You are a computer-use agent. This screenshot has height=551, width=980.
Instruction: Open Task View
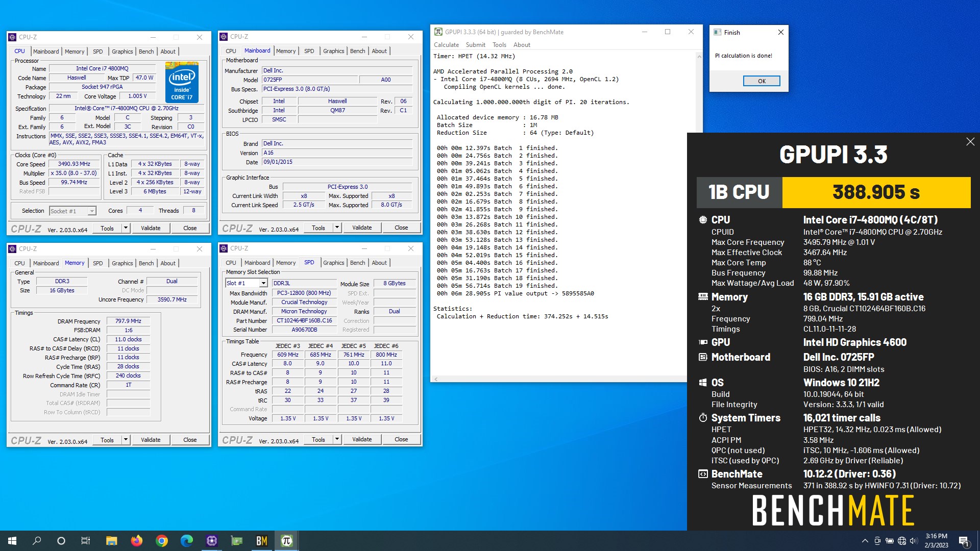coord(86,541)
